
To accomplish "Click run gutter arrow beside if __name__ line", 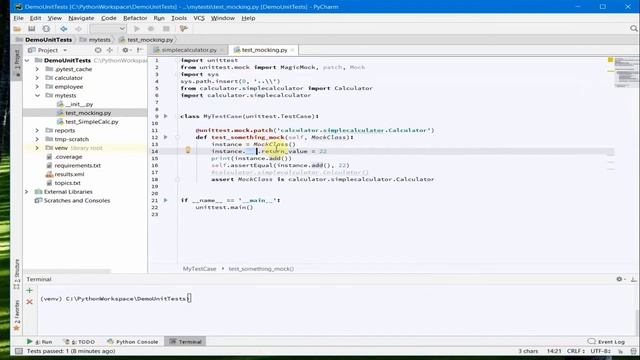I will tap(166, 200).
